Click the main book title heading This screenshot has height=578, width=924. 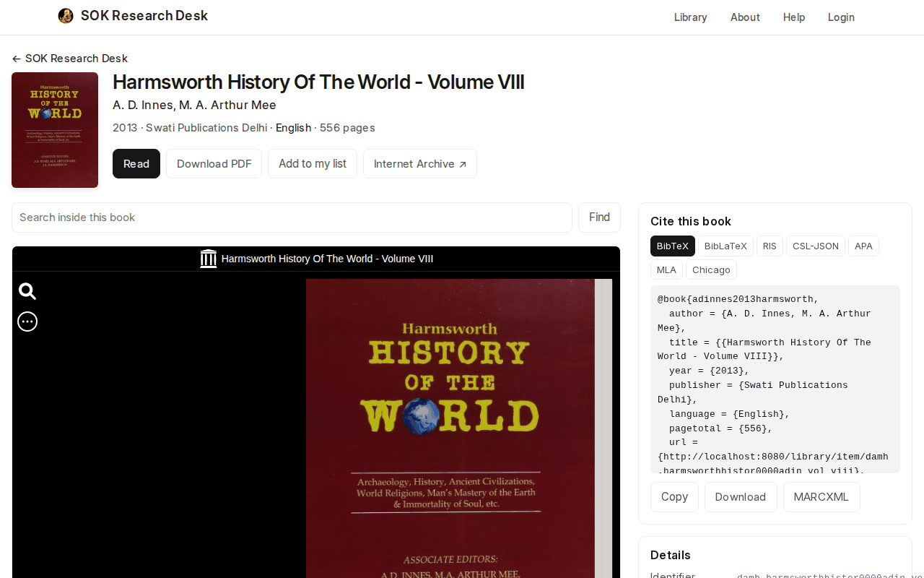tap(318, 82)
